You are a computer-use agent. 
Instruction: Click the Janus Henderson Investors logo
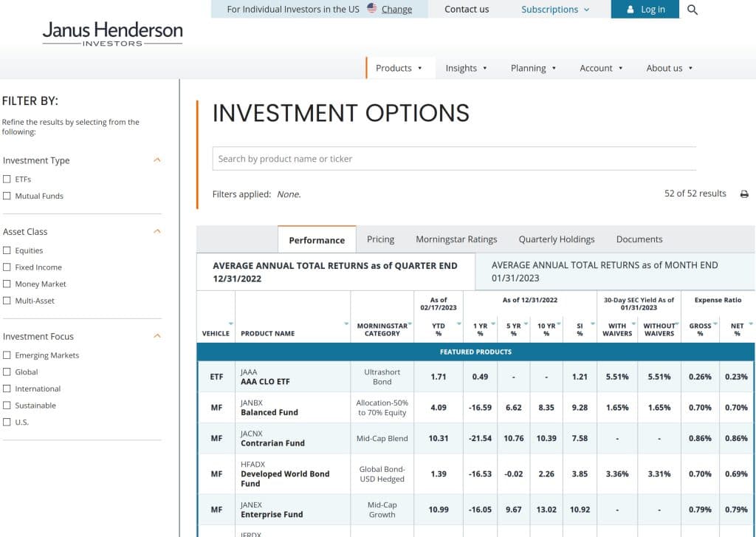point(112,33)
